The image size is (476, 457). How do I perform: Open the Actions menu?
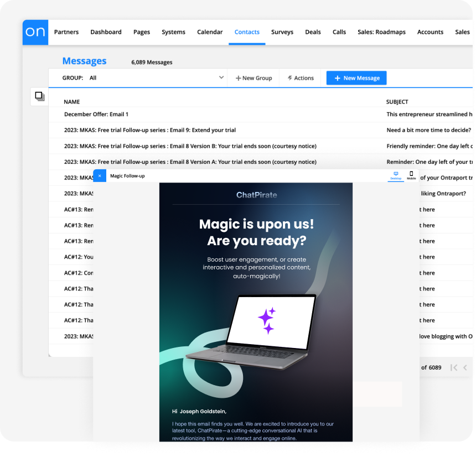click(301, 78)
